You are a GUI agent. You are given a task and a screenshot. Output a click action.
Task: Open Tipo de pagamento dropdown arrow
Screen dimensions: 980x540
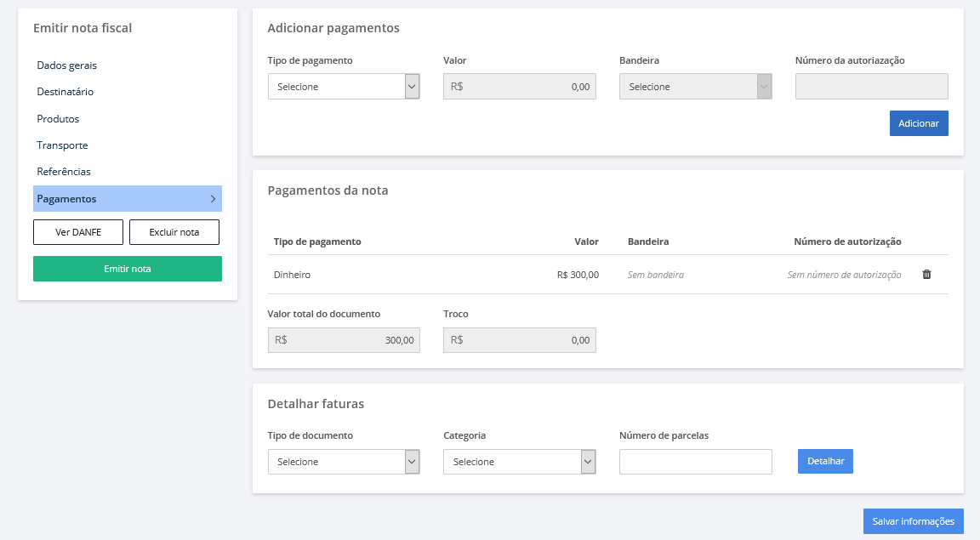411,86
